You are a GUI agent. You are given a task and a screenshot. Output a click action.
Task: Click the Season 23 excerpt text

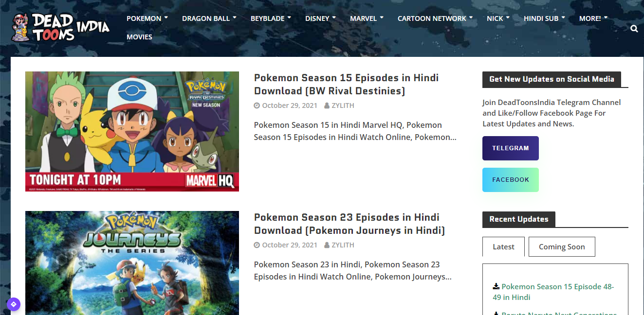click(x=353, y=271)
